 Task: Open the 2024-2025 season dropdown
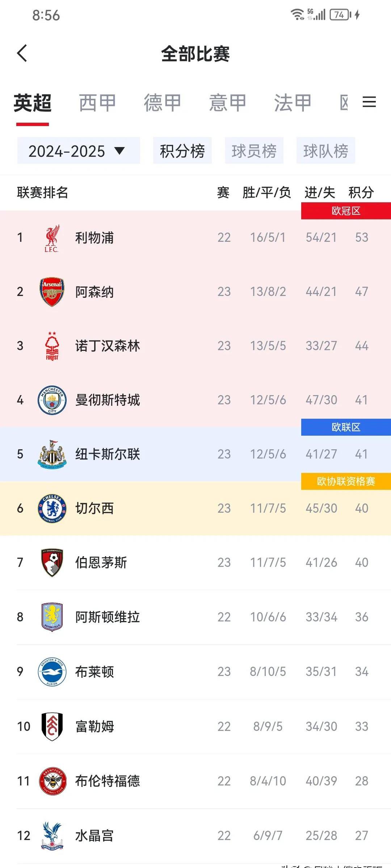78,151
